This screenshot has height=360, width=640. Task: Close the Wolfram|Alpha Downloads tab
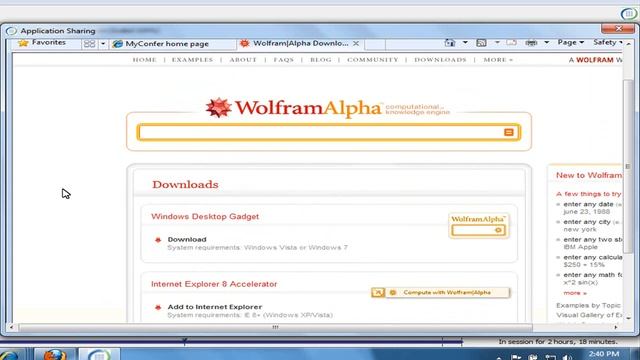[356, 43]
